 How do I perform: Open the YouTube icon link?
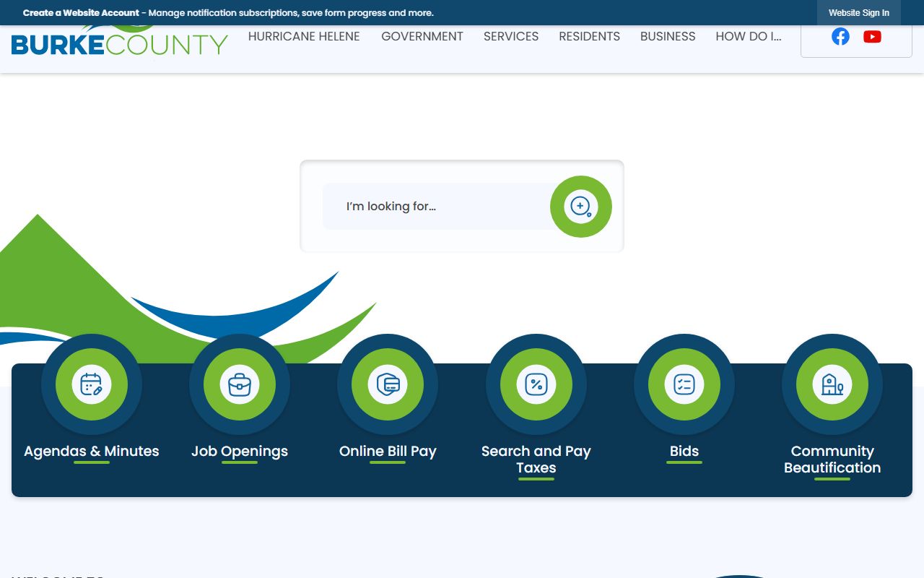point(872,37)
